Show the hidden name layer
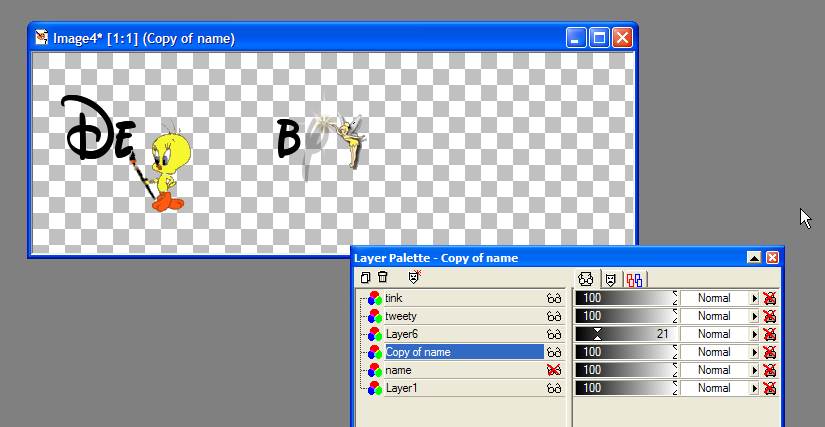Image resolution: width=825 pixels, height=427 pixels. click(554, 370)
